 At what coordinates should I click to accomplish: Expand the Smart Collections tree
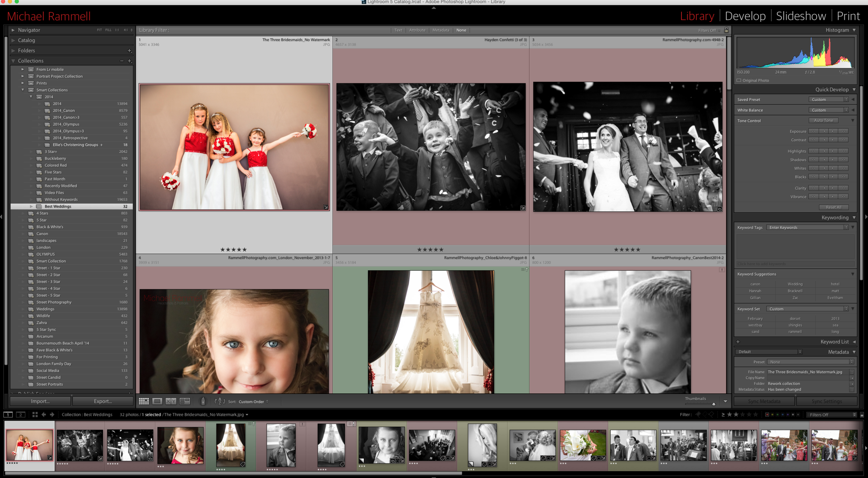click(22, 90)
